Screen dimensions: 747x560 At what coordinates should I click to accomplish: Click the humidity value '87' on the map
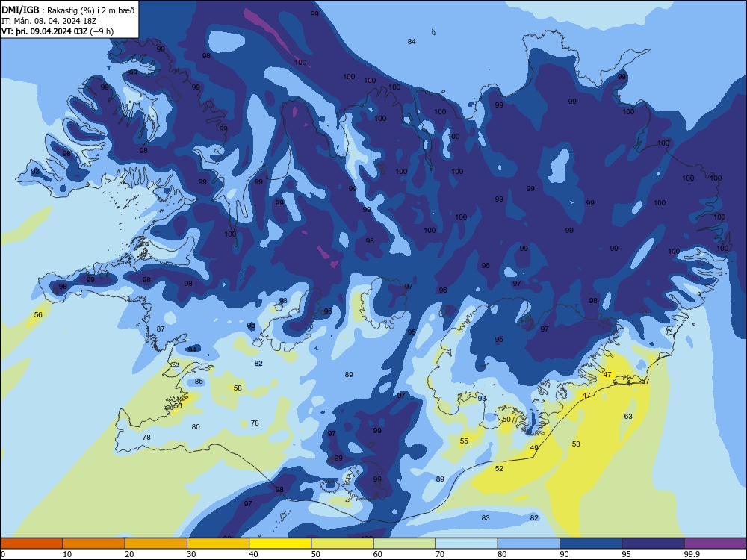(161, 329)
